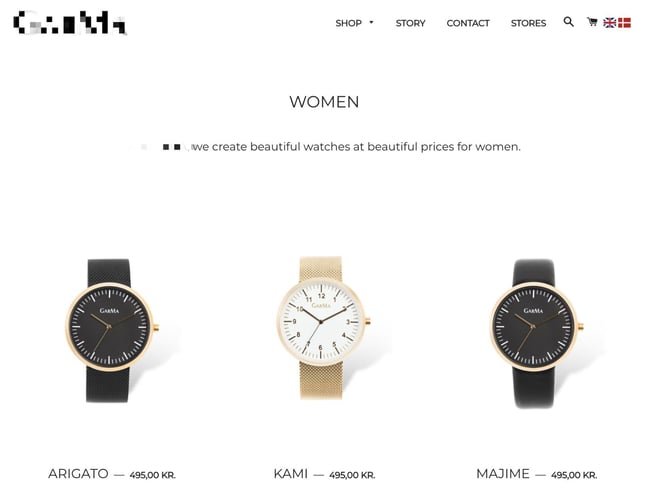Click the WOMEN collection heading
This screenshot has height=500, width=650.
pos(324,102)
